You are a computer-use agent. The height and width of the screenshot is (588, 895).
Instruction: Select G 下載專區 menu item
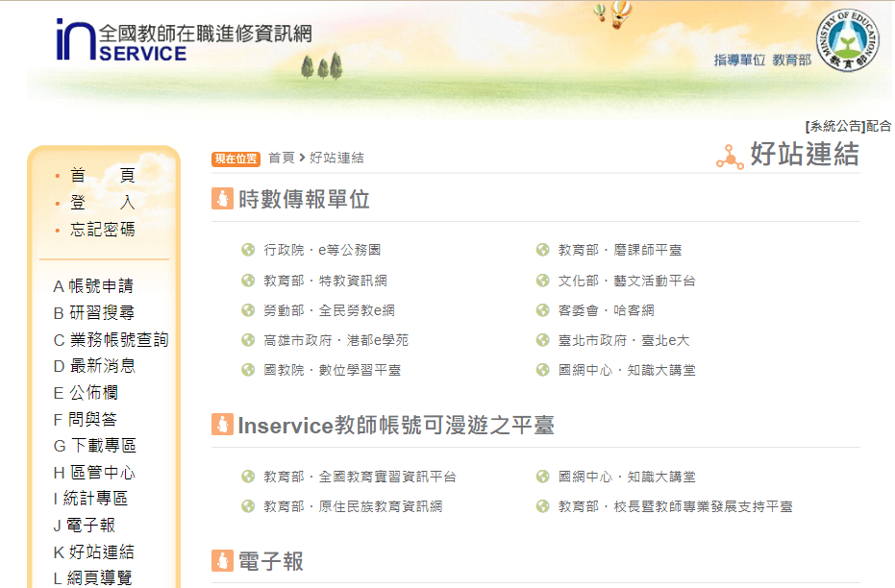tap(95, 446)
